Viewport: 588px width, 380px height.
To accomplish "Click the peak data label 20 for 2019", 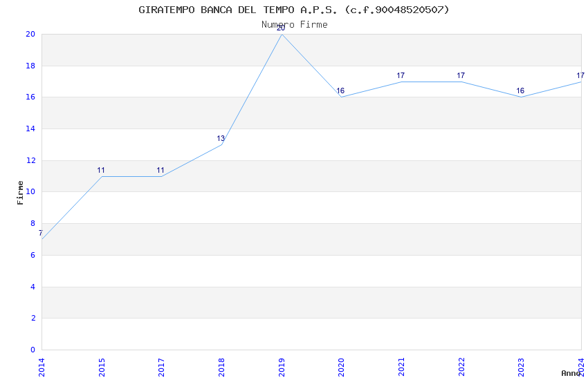I will point(281,28).
